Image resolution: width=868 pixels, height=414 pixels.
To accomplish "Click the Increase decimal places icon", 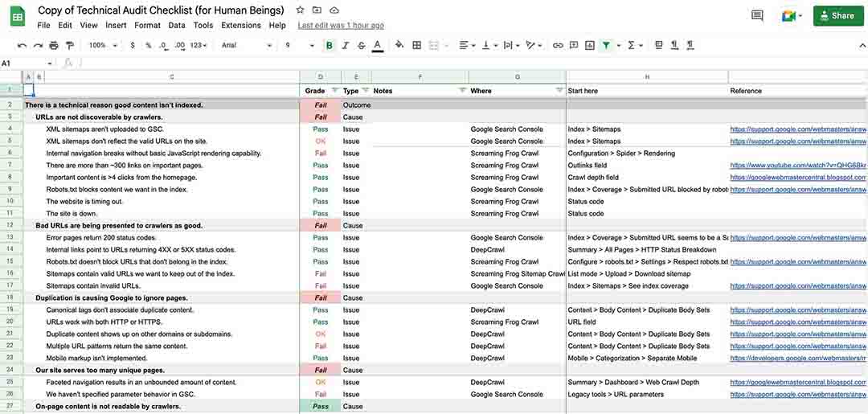I will click(x=179, y=45).
